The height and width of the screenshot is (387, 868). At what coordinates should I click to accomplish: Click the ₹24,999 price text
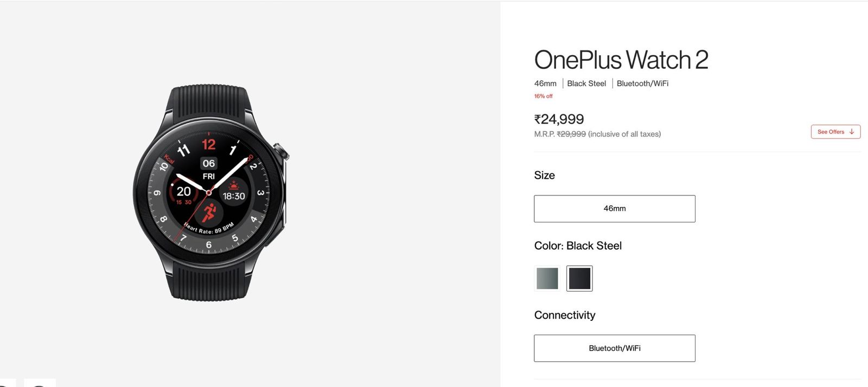point(559,119)
